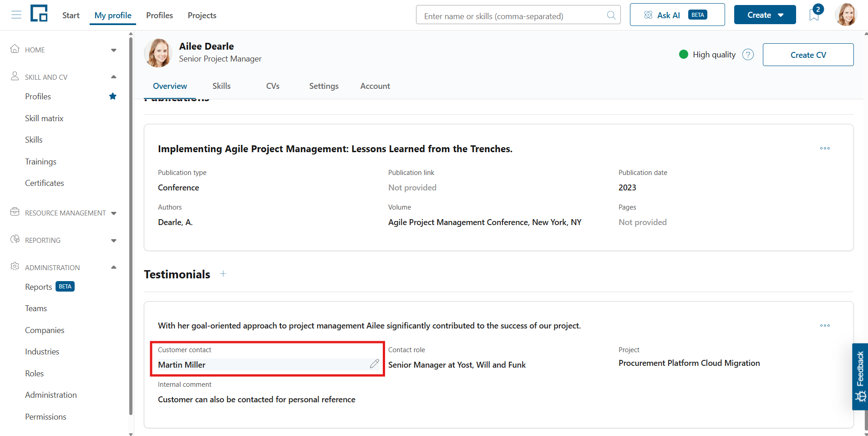Open Companies in sidebar
Viewport: 868px width, 436px height.
coord(45,330)
